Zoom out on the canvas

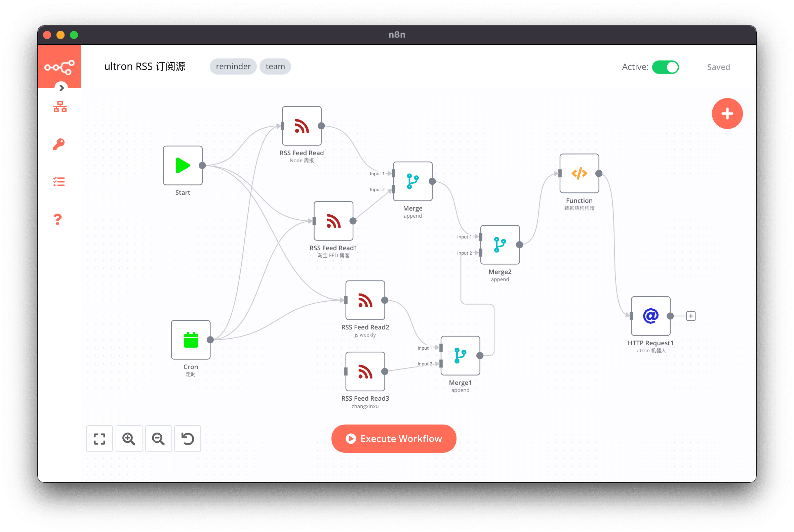[x=158, y=439]
